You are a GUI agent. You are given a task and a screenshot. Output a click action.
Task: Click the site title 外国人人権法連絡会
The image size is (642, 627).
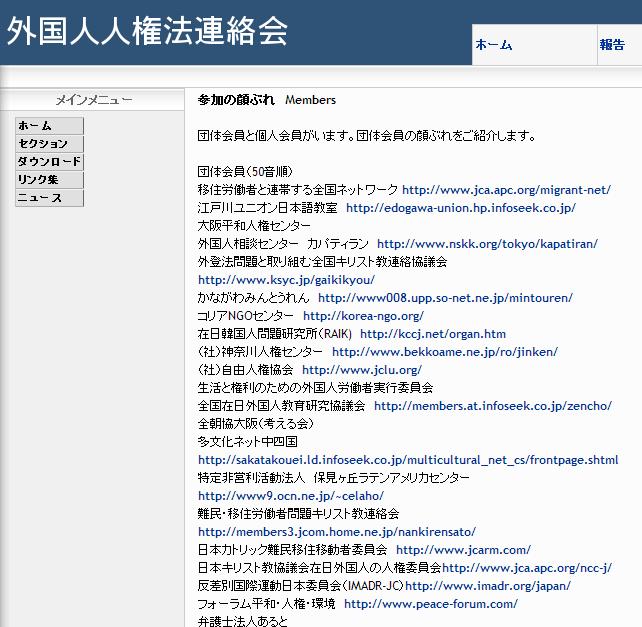tap(147, 31)
